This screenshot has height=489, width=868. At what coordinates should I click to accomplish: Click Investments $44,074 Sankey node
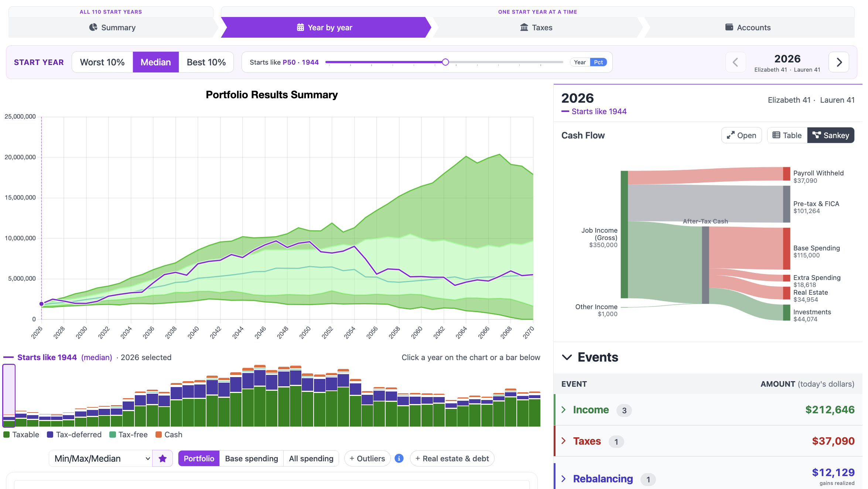point(786,312)
